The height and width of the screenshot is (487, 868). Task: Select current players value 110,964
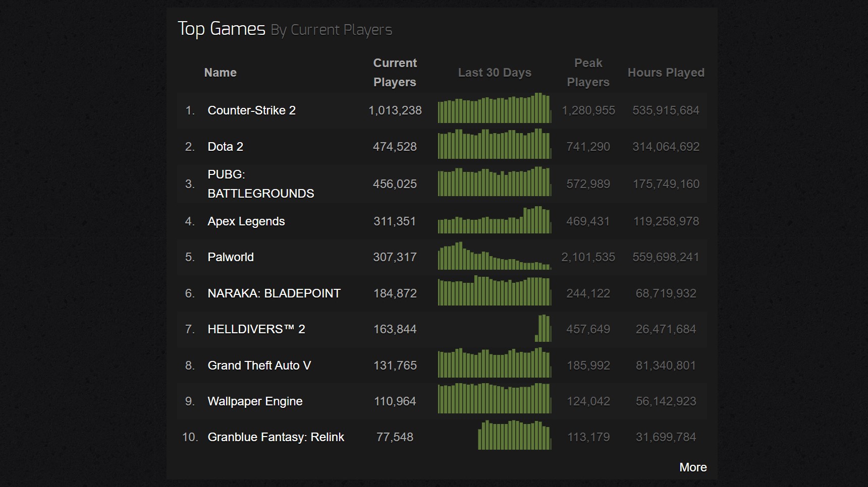(x=395, y=401)
